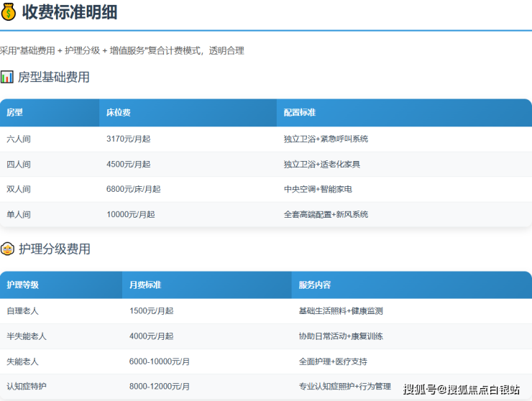Select the 房型 column header
Image resolution: width=532 pixels, height=401 pixels.
click(15, 113)
